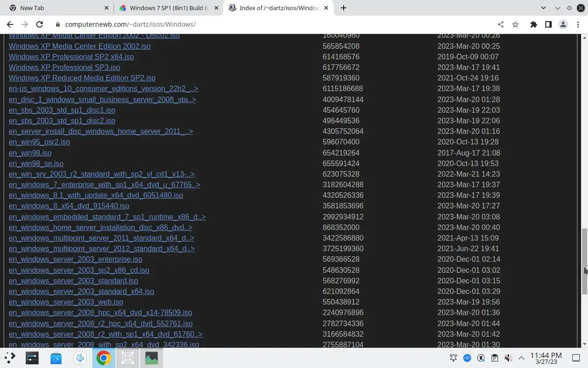Open en_windows_embedded_standard_7_sp1 link
The width and height of the screenshot is (588, 368).
107,217
